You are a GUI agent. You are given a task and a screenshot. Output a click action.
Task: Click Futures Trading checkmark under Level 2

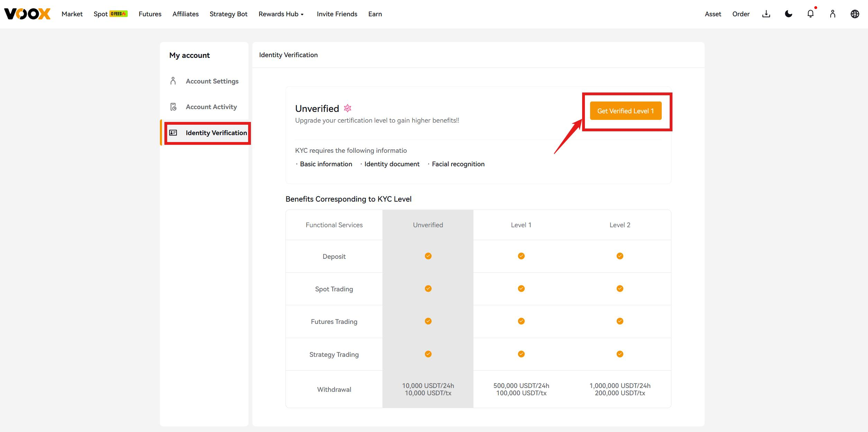pyautogui.click(x=620, y=321)
